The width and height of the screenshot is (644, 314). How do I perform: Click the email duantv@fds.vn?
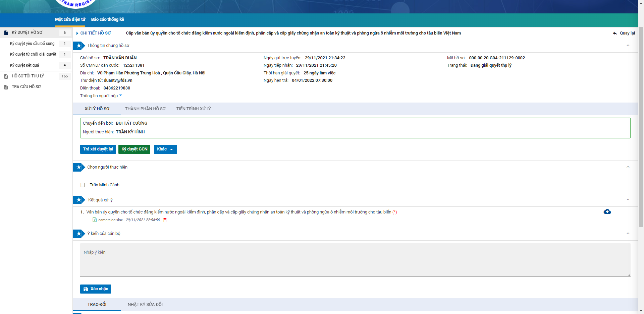click(118, 80)
